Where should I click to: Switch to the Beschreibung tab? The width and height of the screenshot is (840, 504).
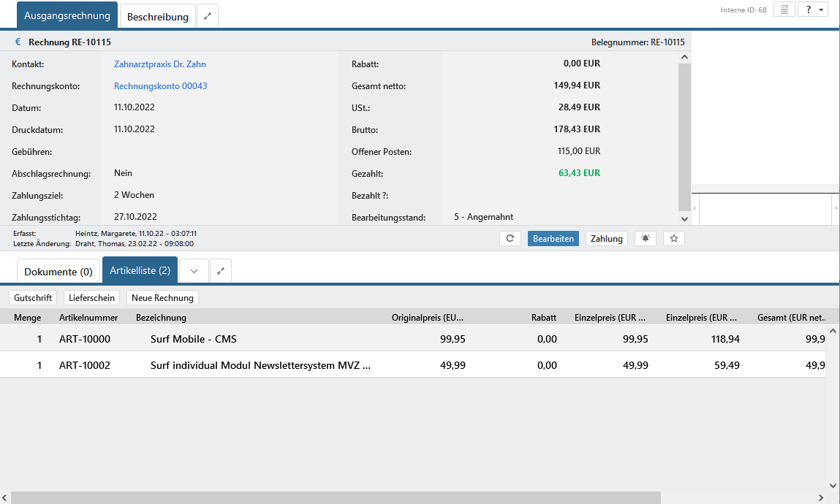(x=158, y=16)
